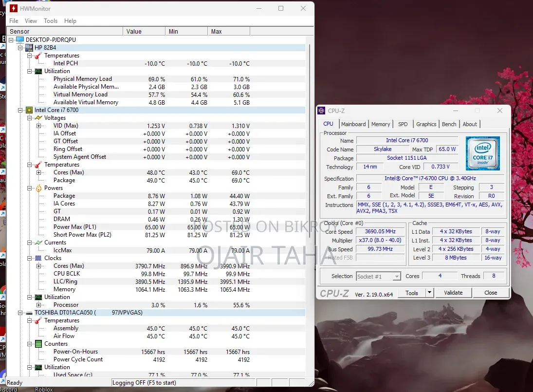Open the Tools menu in HWMonitor
The height and width of the screenshot is (392, 533).
tap(51, 21)
